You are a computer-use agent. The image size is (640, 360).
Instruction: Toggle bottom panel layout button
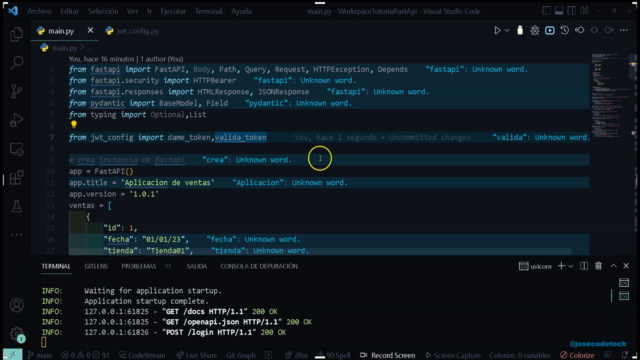pyautogui.click(x=559, y=11)
